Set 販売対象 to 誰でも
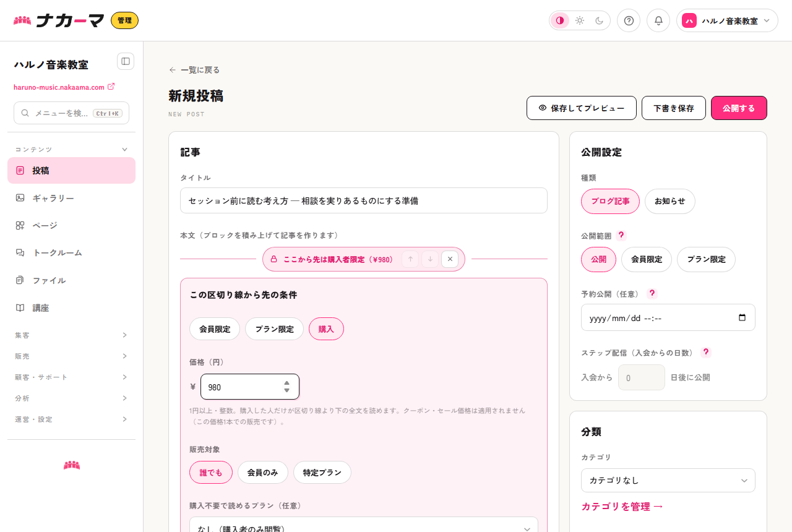 [211, 472]
